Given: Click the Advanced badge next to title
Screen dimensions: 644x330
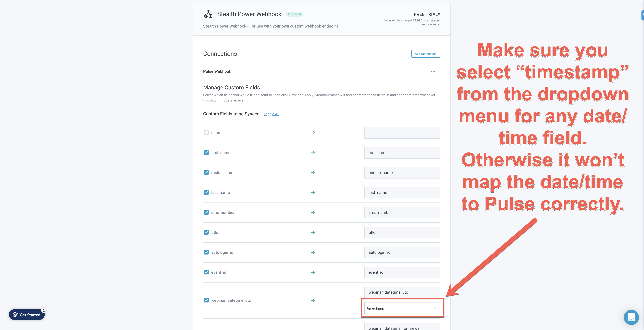Looking at the screenshot, I should point(294,14).
